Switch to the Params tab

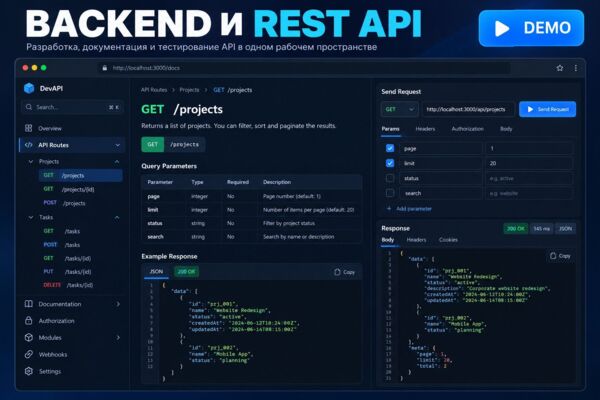pos(390,129)
